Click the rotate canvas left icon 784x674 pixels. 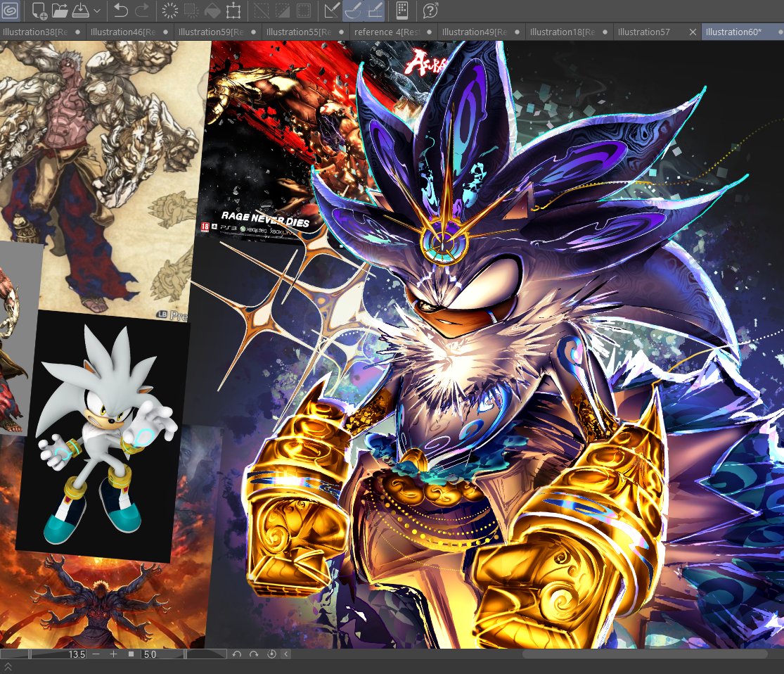coord(237,654)
